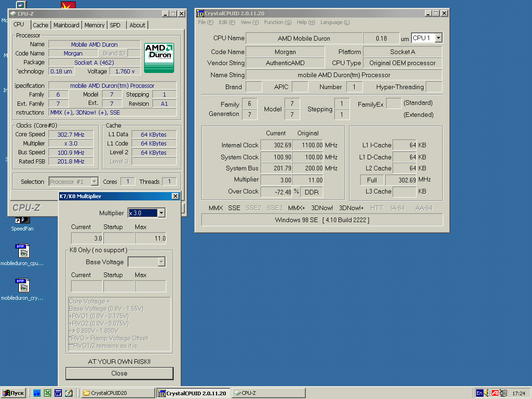
Task: Click the AMD Duron processor logo
Action: pos(159,58)
